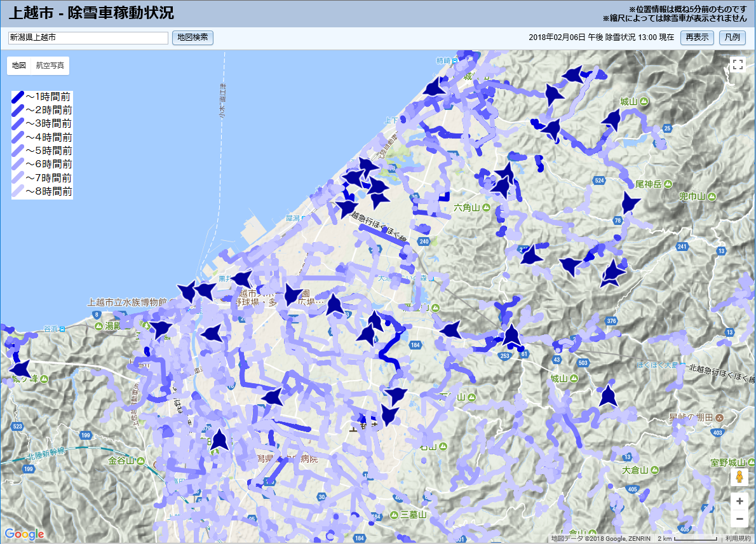
Task: Zoom out with the minus button
Action: coord(739,519)
